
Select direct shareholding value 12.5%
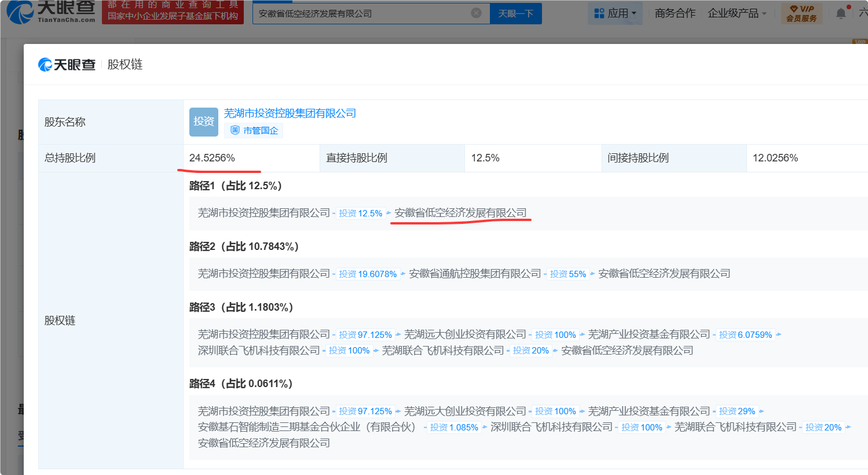(485, 158)
